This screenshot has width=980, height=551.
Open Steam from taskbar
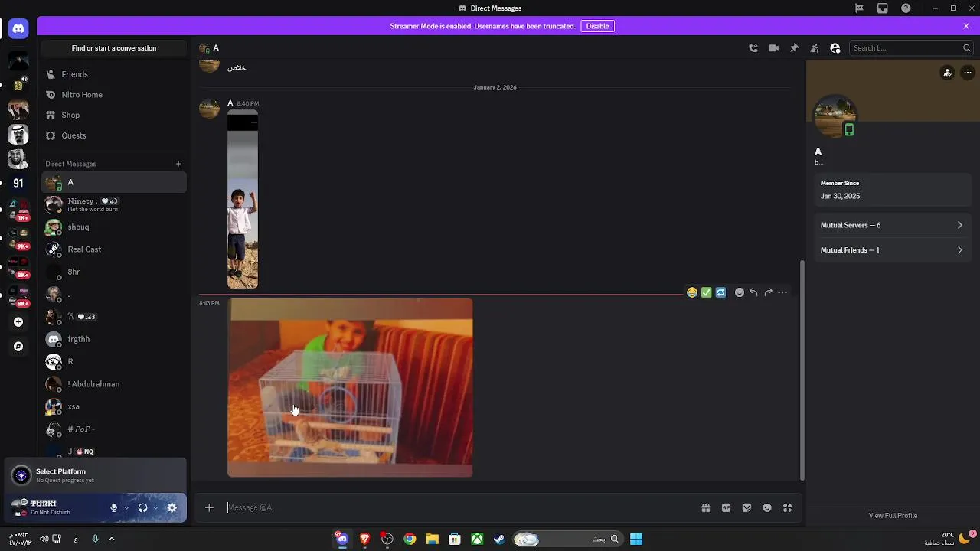click(499, 539)
